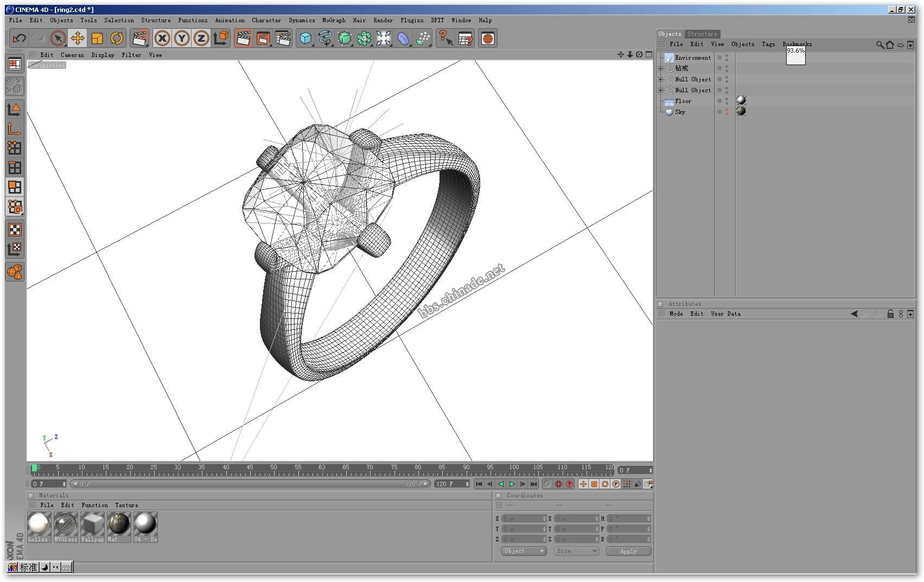Click the Undo arrow icon
924x582 pixels.
pyautogui.click(x=20, y=38)
